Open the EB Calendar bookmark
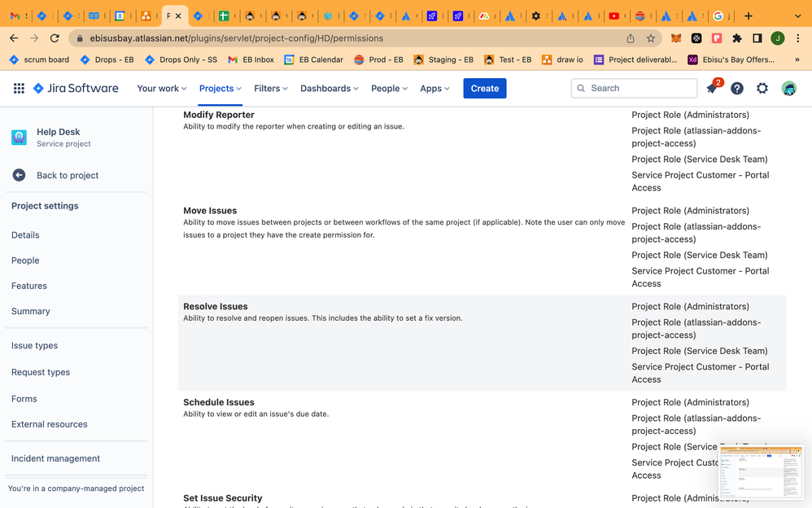 pyautogui.click(x=314, y=59)
